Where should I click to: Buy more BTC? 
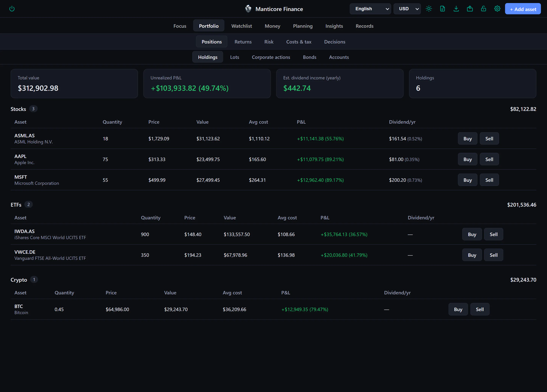(458, 309)
